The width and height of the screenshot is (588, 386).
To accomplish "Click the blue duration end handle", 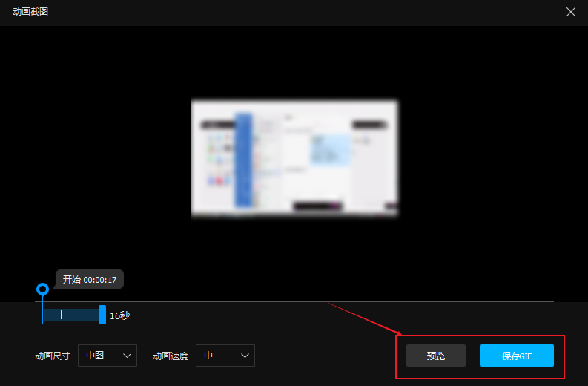I will click(x=102, y=315).
